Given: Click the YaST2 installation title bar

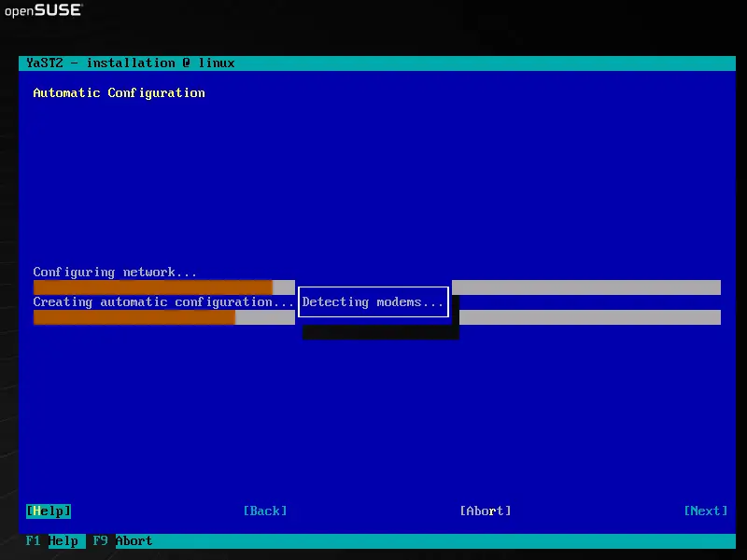Looking at the screenshot, I should 377,63.
